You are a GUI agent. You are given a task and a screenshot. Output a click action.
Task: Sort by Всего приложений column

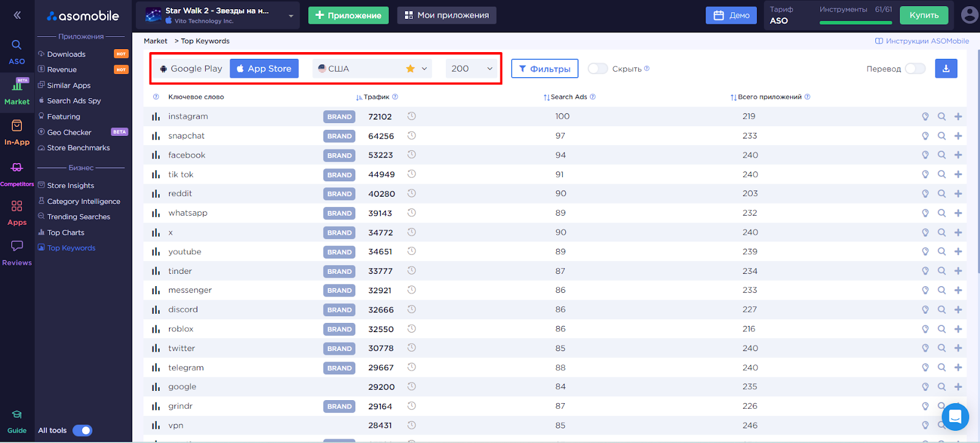(x=766, y=97)
